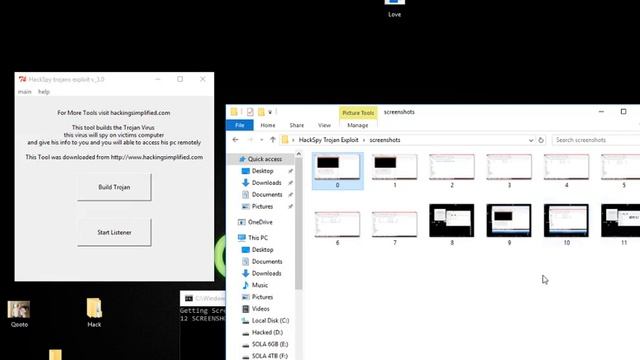The image size is (640, 360).
Task: Open Music folder in navigation pane
Action: tap(260, 285)
